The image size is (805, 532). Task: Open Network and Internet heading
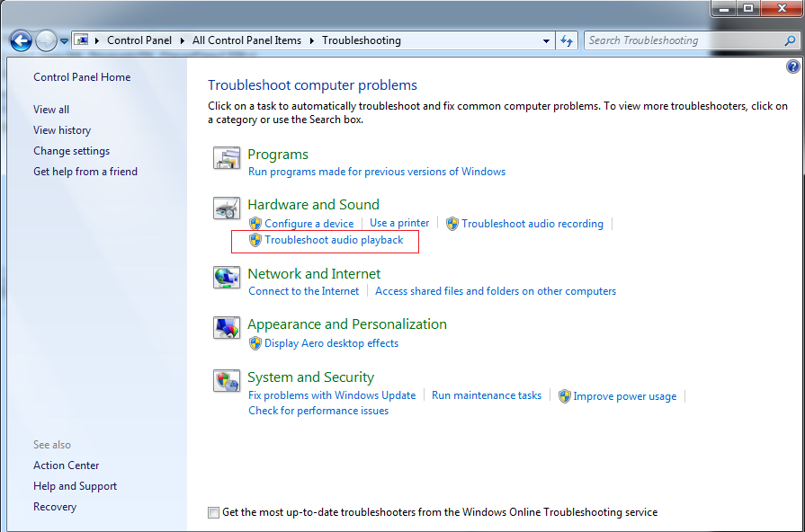(x=314, y=274)
